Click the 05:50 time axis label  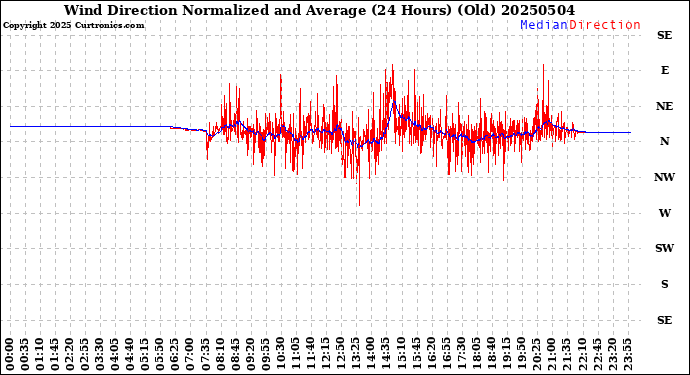pyautogui.click(x=160, y=354)
